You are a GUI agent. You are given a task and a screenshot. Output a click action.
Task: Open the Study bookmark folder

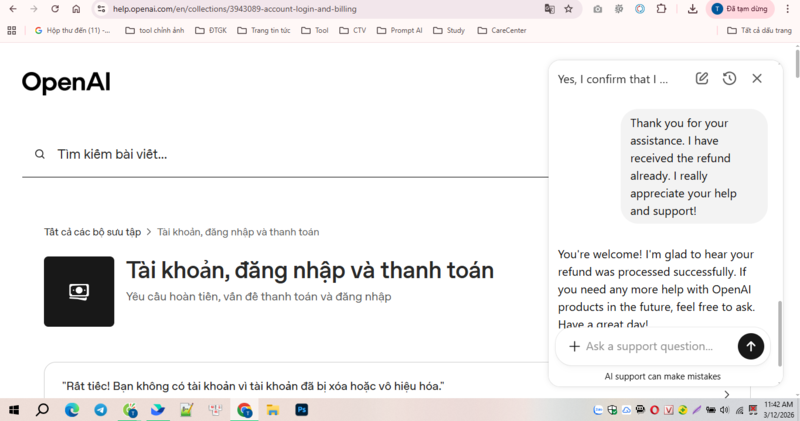pyautogui.click(x=449, y=31)
